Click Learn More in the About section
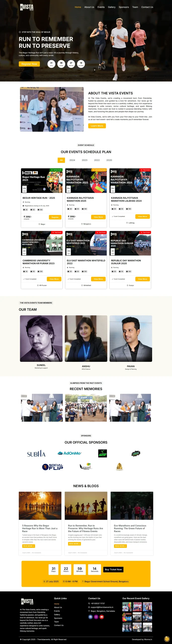This screenshot has width=172, height=644. coord(97,126)
